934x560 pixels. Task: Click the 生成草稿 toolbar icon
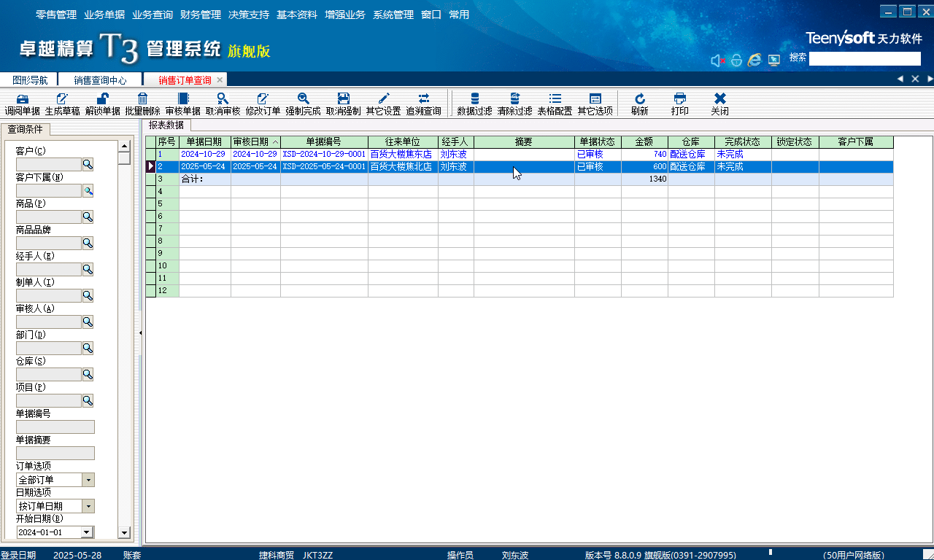tap(62, 99)
